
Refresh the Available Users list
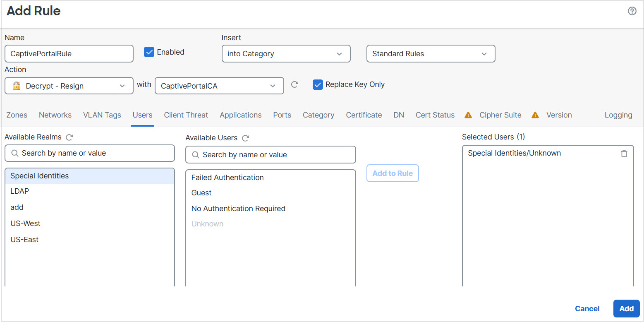pos(245,138)
